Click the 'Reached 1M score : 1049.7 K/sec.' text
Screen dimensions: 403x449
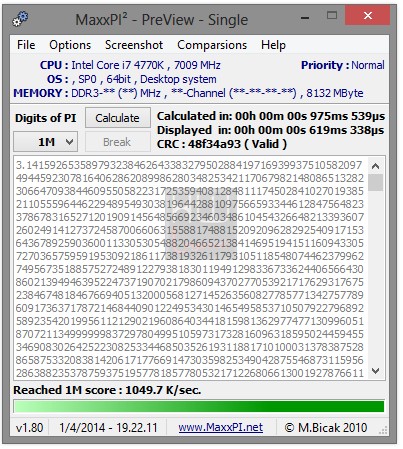coord(107,390)
